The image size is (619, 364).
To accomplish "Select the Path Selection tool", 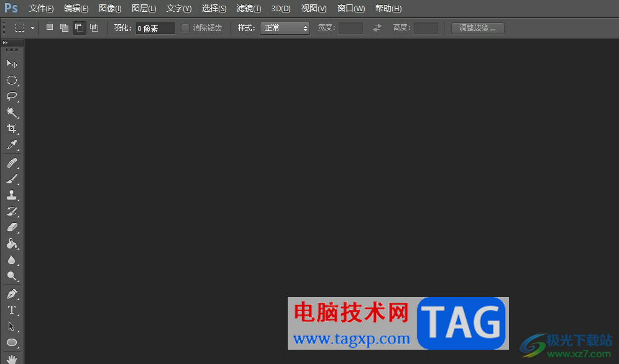I will [12, 326].
